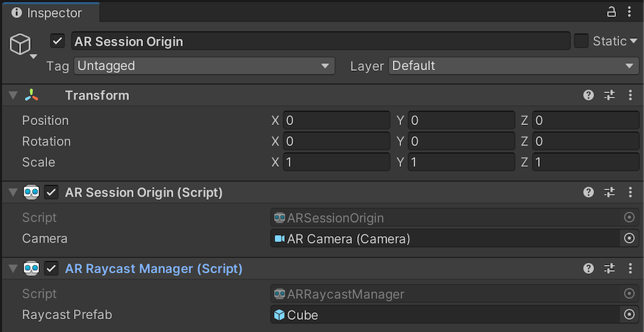This screenshot has width=644, height=332.
Task: Enable the Static checkbox
Action: (581, 41)
